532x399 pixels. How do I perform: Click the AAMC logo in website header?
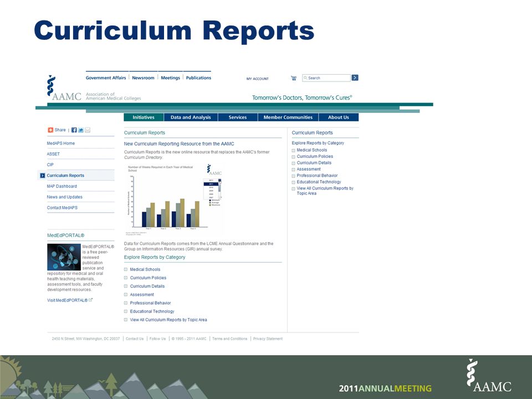(64, 88)
